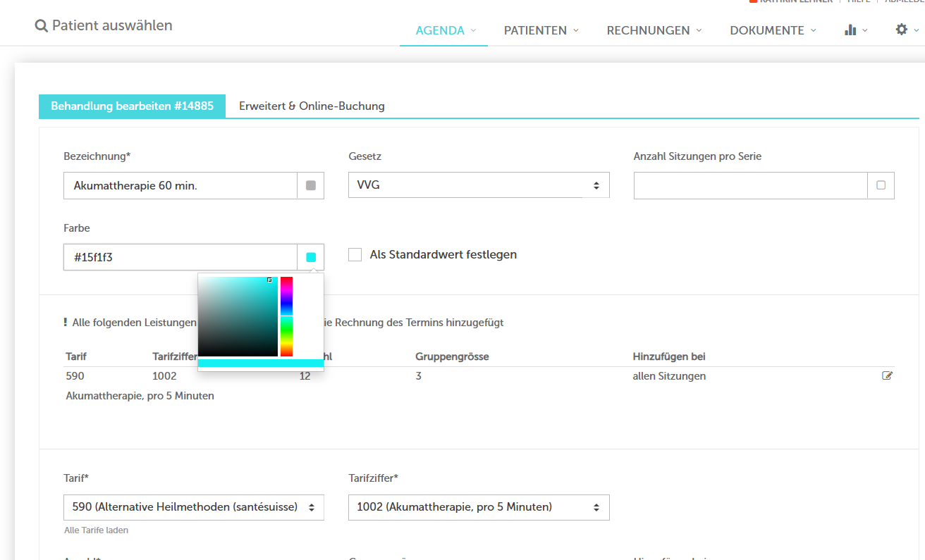
Task: Click the Gruppengrösse value 3
Action: click(x=419, y=376)
